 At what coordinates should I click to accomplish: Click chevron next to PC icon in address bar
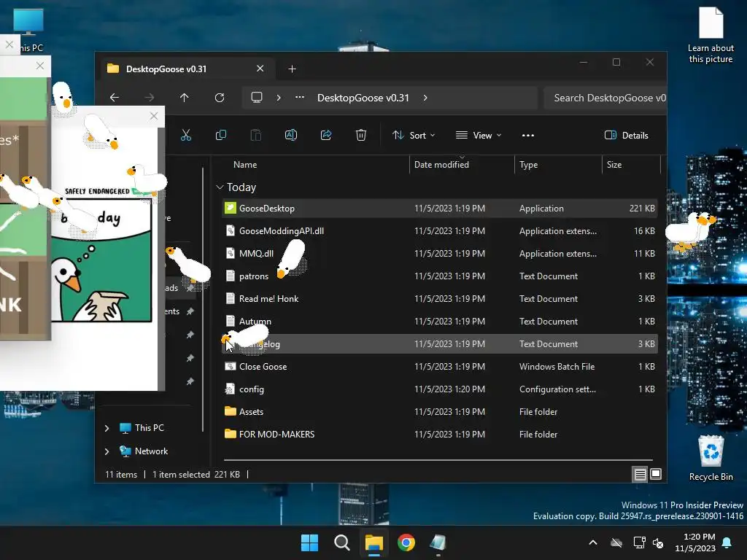(278, 98)
